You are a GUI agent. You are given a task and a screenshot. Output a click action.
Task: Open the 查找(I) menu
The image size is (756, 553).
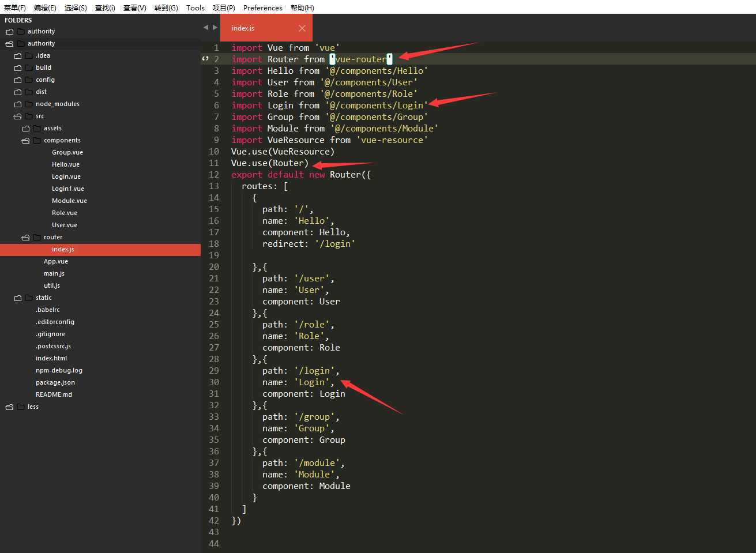(105, 7)
